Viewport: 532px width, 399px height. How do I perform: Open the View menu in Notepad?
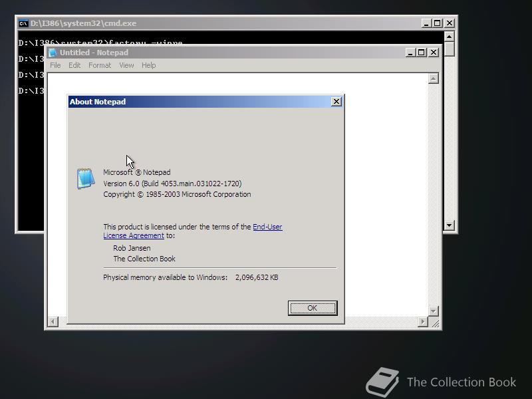pos(126,65)
